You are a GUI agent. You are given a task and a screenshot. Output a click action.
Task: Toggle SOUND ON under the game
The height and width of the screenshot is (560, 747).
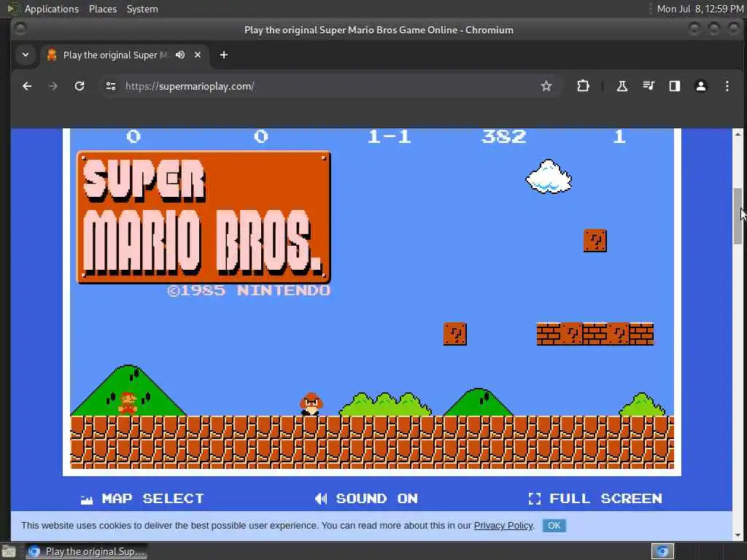coord(366,499)
